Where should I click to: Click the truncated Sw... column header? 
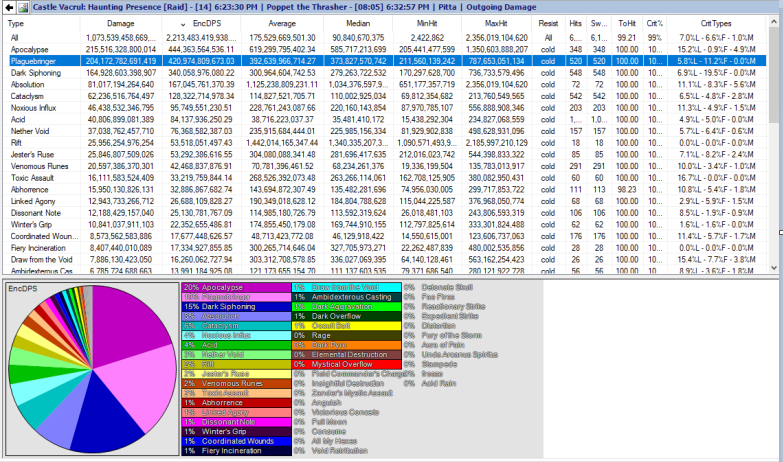click(599, 23)
